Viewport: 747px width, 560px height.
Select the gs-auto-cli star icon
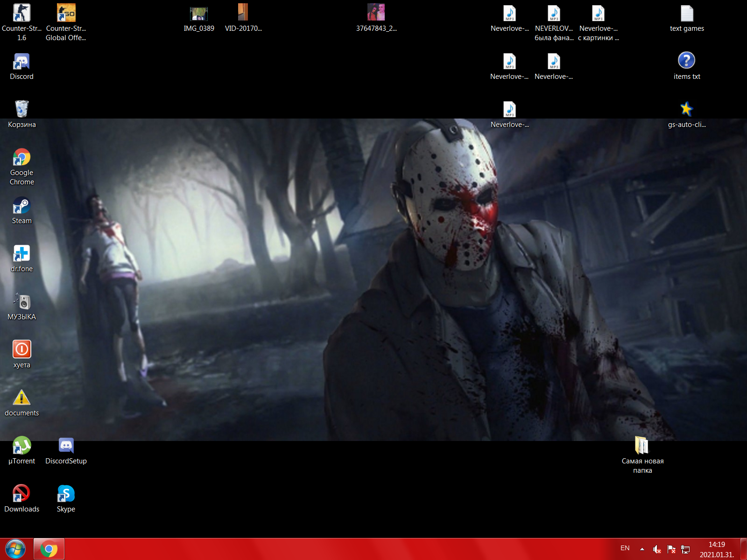coord(687,115)
